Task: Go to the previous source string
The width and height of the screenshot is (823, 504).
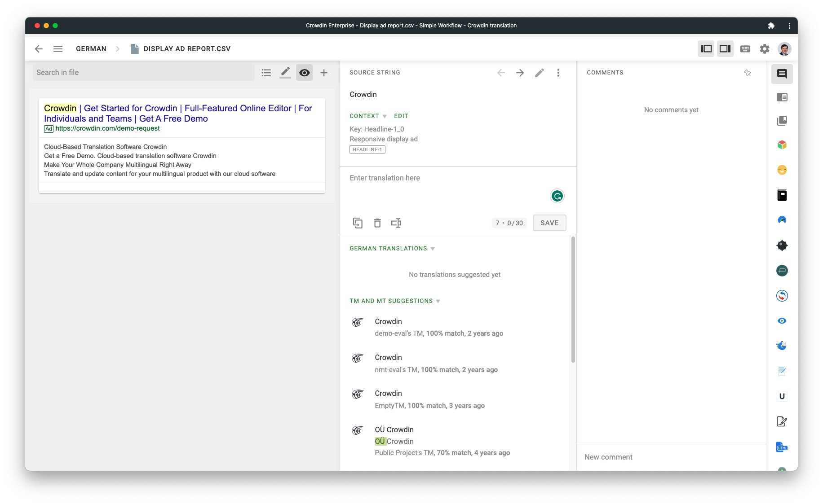Action: 501,73
